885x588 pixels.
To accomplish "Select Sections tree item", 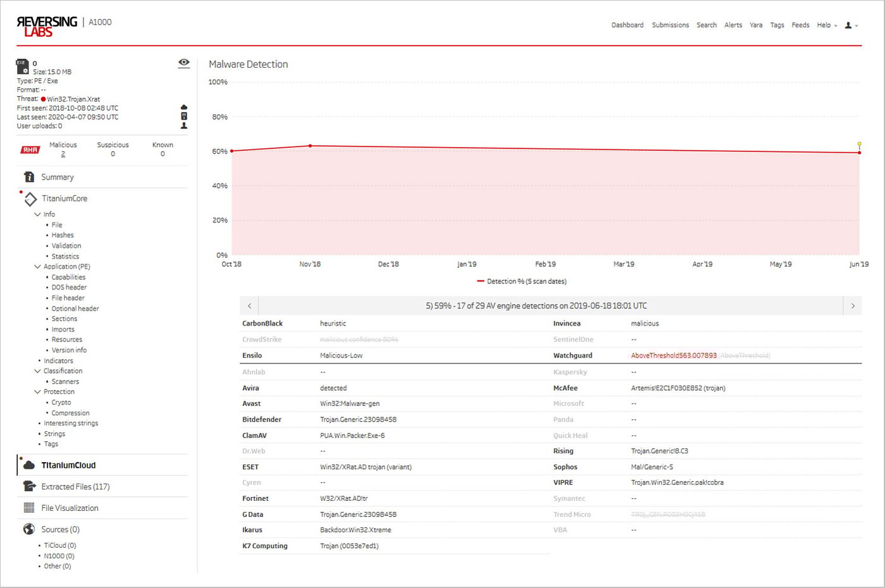I will click(x=64, y=319).
